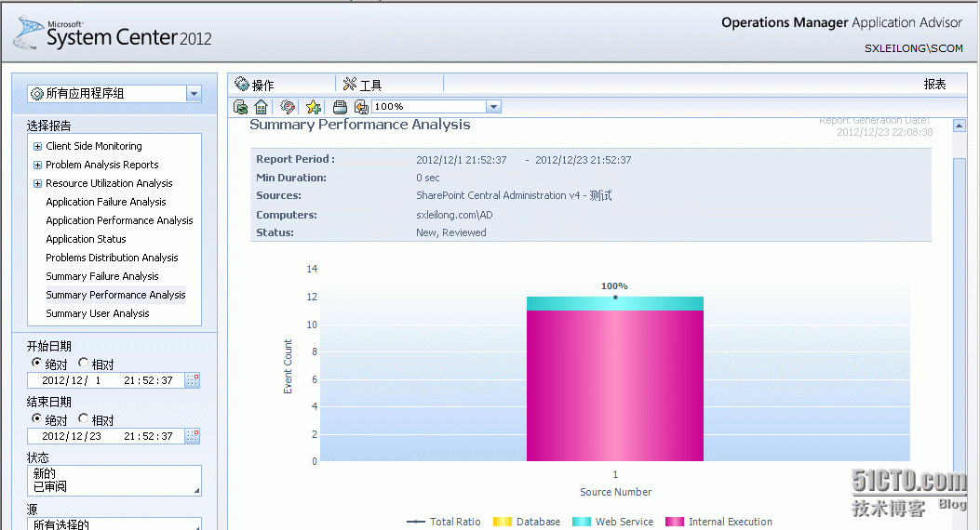
Task: Open Problems Distribution Analysis report
Action: [x=112, y=258]
